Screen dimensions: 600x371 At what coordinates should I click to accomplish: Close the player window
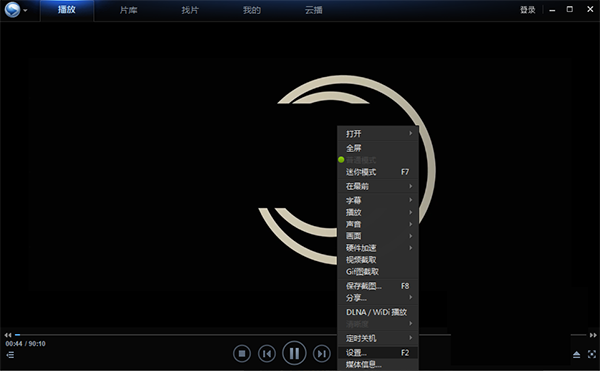590,9
